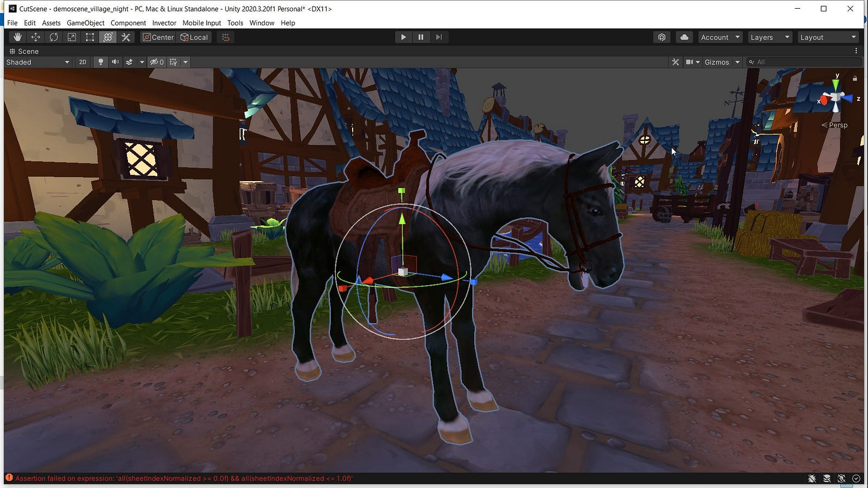Open the Assets menu
This screenshot has height=488, width=868.
click(x=51, y=23)
